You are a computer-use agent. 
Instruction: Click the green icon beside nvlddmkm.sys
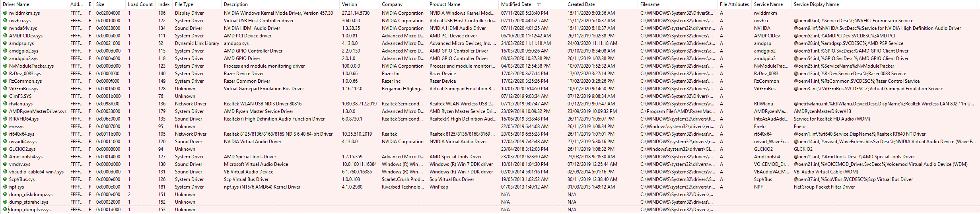click(5, 13)
